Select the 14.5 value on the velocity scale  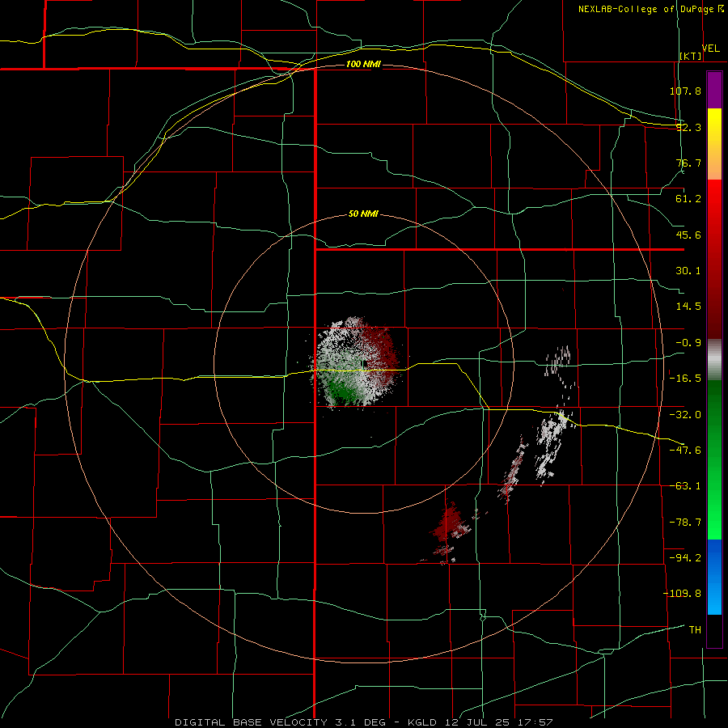(x=688, y=307)
